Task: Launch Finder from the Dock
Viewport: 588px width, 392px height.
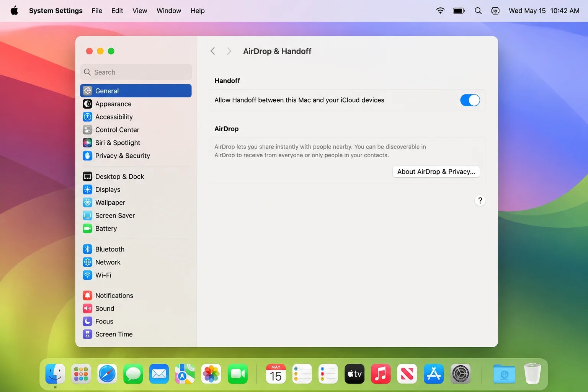Action: [x=55, y=374]
